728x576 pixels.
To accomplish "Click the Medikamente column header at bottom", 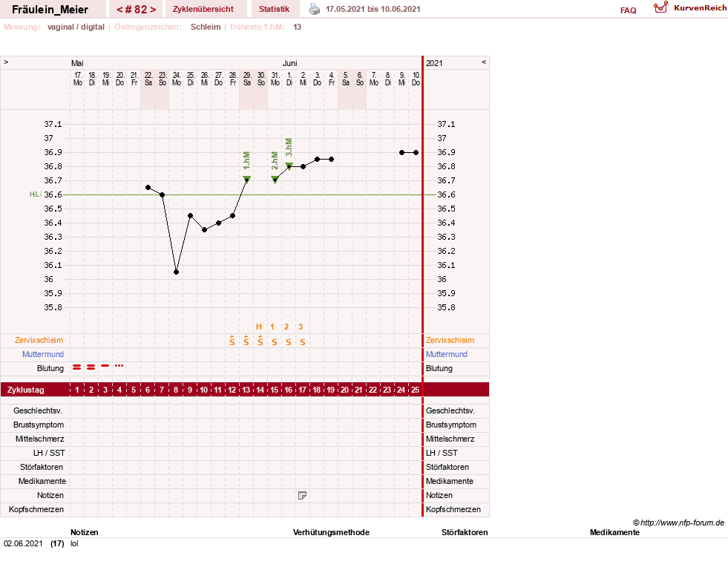I will point(614,532).
